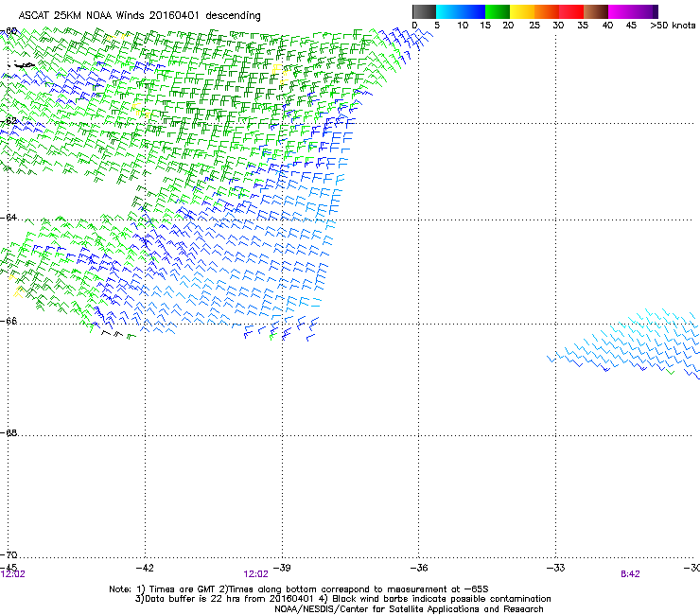The image size is (700, 615).
Task: Click the purple time label '8:42'
Action: point(630,574)
